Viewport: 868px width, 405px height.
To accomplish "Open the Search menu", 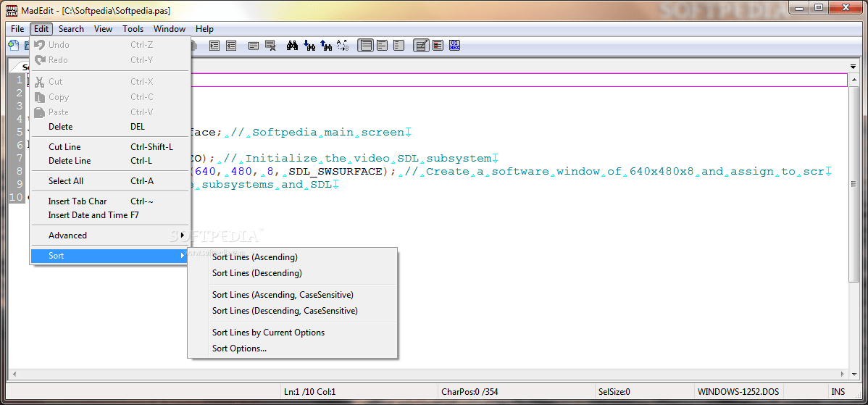I will click(72, 29).
